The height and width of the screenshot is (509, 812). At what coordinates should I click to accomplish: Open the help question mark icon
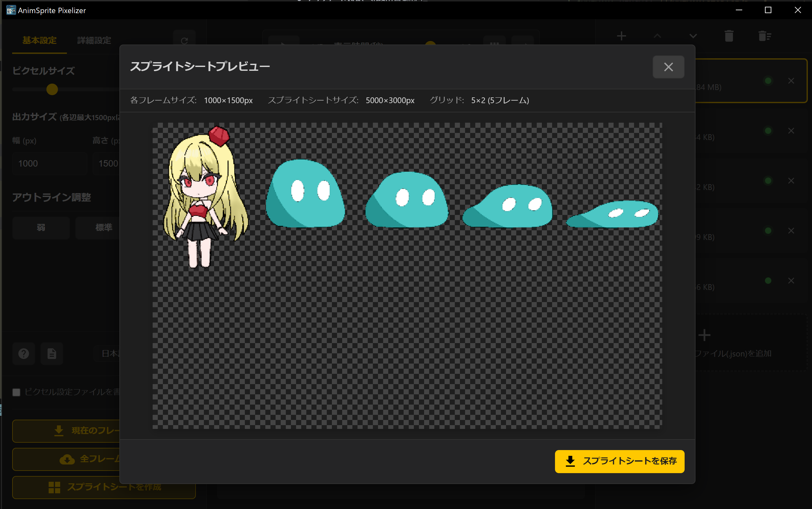coord(24,353)
